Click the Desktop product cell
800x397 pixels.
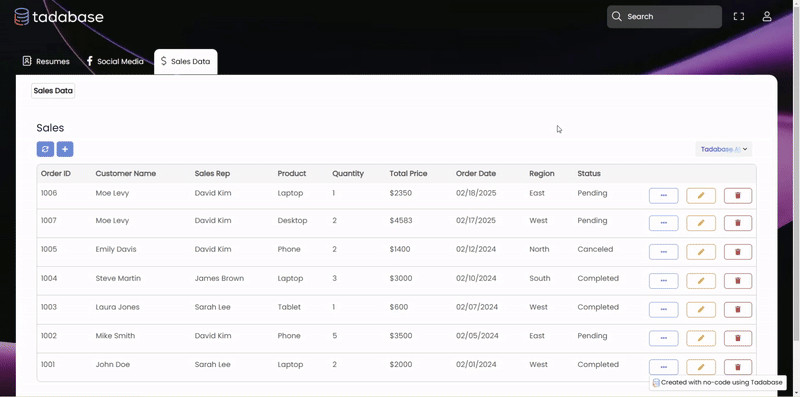pyautogui.click(x=292, y=220)
